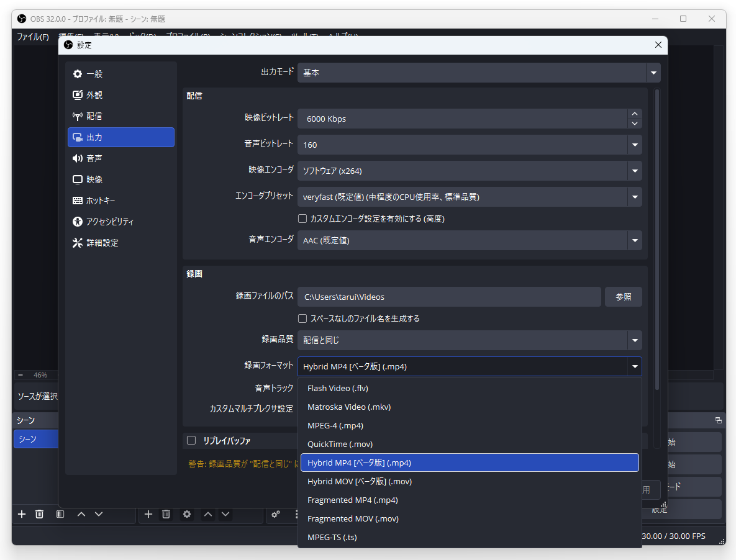Open the 音声 settings page via speaker icon
The height and width of the screenshot is (560, 736).
click(x=94, y=158)
